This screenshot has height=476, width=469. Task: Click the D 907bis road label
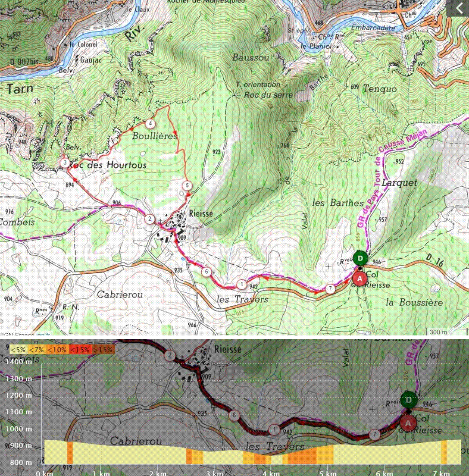coord(24,62)
